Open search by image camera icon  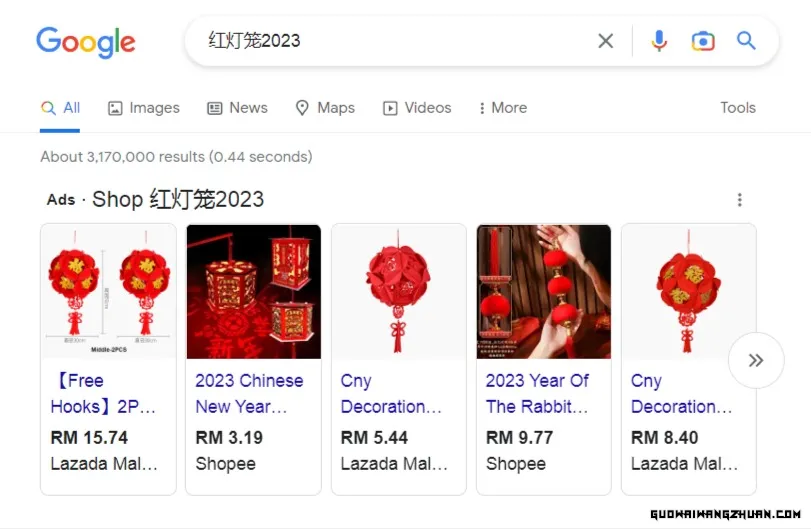point(703,41)
